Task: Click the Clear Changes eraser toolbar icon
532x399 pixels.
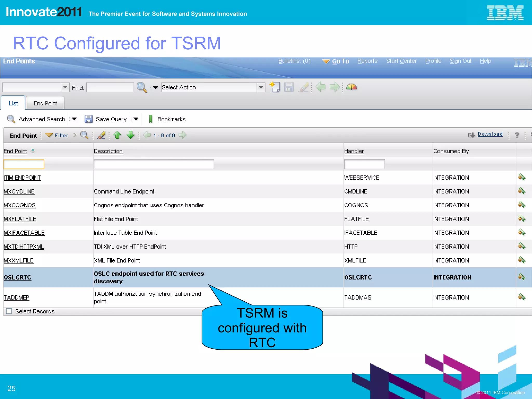Action: click(x=304, y=87)
